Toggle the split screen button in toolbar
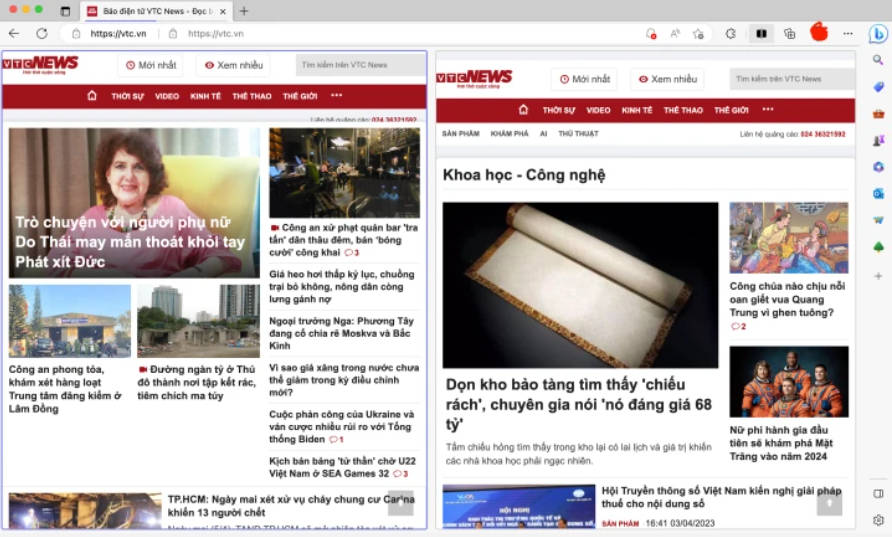Image resolution: width=892 pixels, height=537 pixels. click(x=761, y=33)
